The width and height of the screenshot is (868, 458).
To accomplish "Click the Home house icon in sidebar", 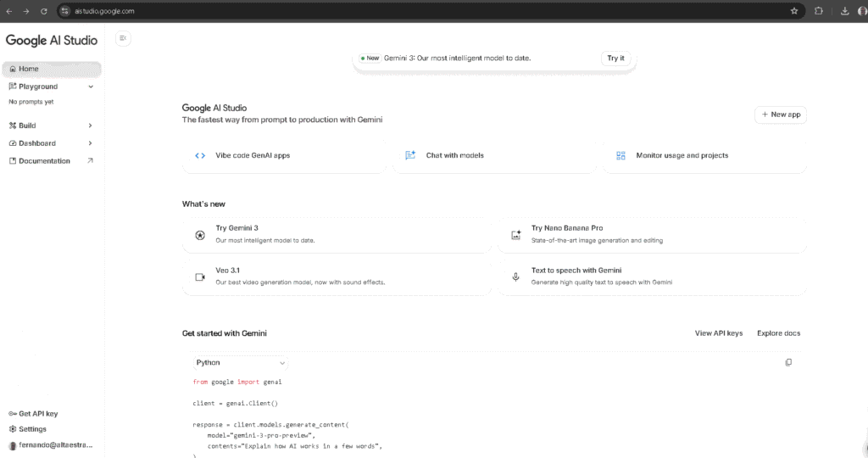I will point(13,70).
